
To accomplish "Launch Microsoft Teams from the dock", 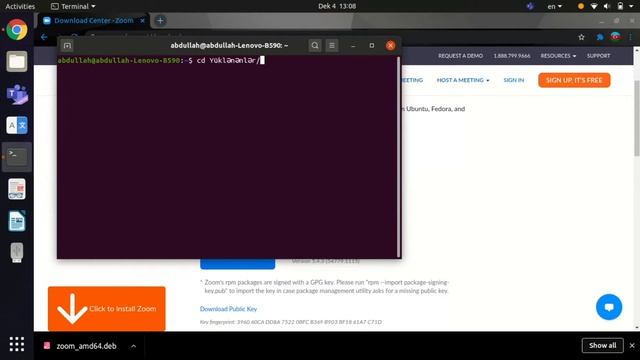I will [17, 94].
